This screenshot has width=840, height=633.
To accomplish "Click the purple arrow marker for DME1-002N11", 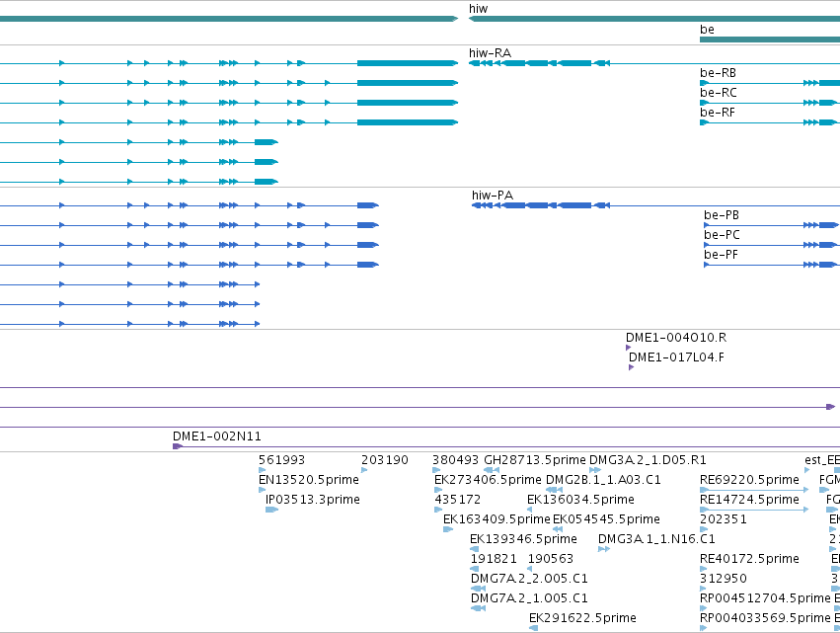I will coord(178,446).
